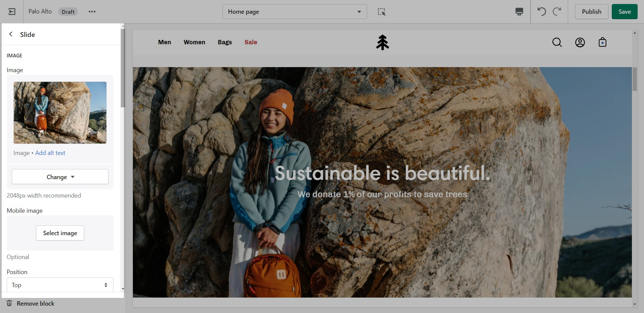Open the three-dot theme actions menu
Image resolution: width=644 pixels, height=313 pixels.
92,12
